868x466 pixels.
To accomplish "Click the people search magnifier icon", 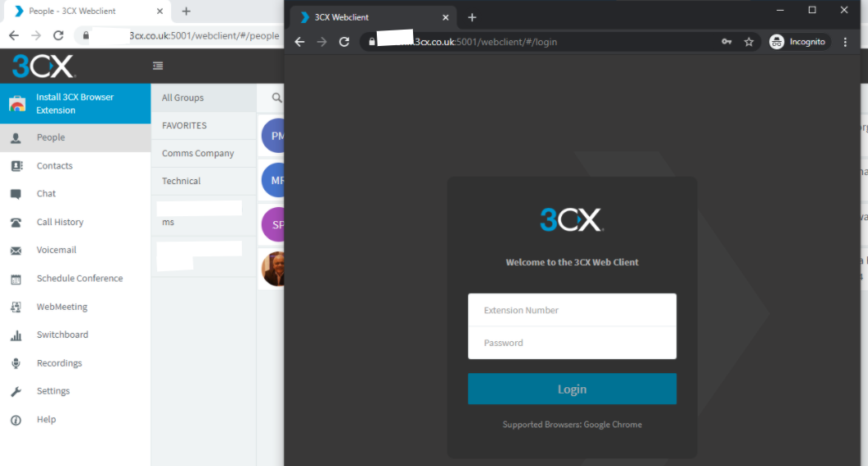I will pos(276,98).
